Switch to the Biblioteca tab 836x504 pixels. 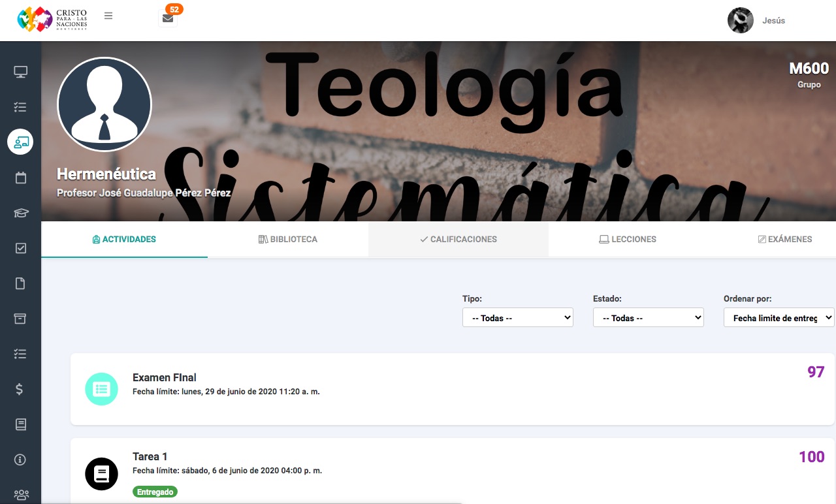click(x=288, y=240)
